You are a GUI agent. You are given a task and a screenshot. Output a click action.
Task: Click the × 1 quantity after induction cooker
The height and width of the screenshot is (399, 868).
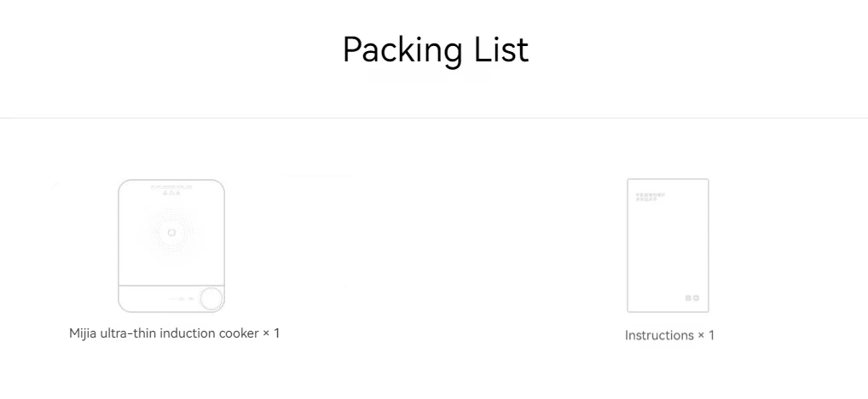(271, 333)
